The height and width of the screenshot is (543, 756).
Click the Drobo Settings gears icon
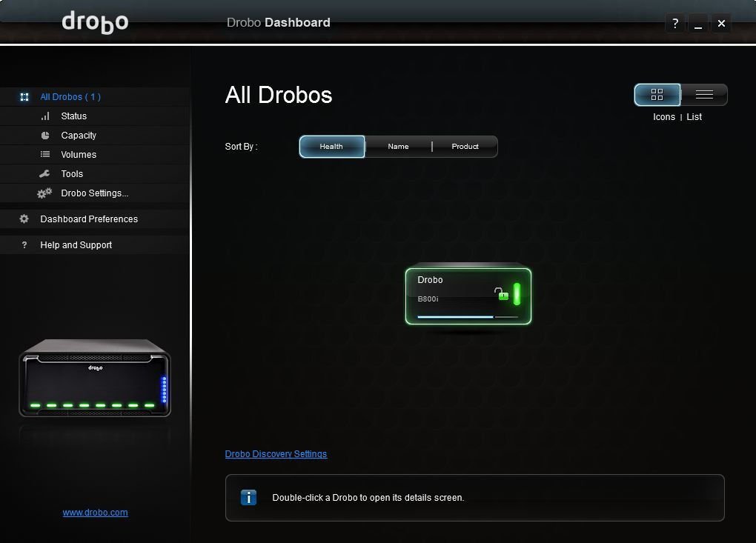[44, 193]
